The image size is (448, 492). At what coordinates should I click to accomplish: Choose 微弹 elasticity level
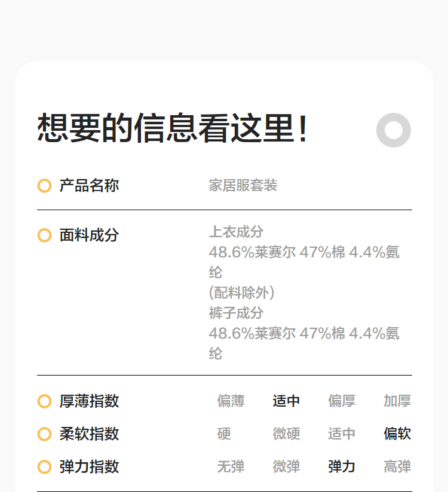(286, 467)
